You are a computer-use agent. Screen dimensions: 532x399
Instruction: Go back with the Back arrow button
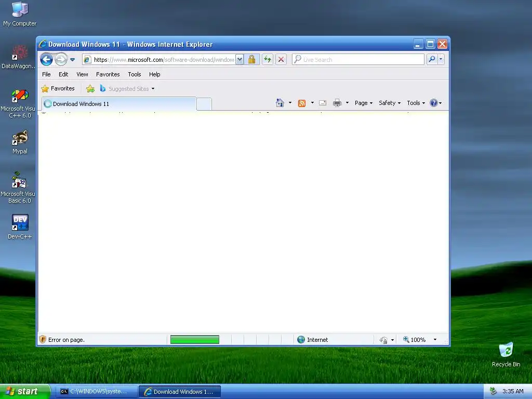tap(46, 59)
